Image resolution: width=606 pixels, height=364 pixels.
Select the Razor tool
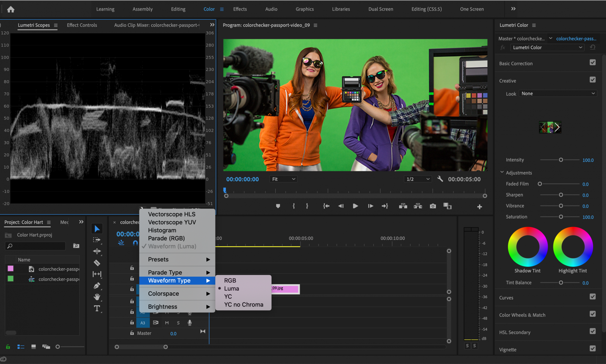point(97,262)
